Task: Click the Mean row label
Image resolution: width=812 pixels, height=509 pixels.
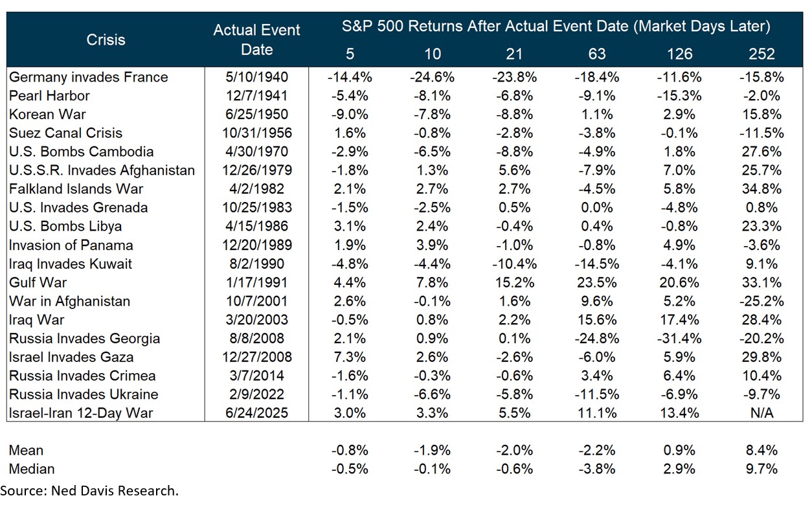Action: [x=27, y=450]
